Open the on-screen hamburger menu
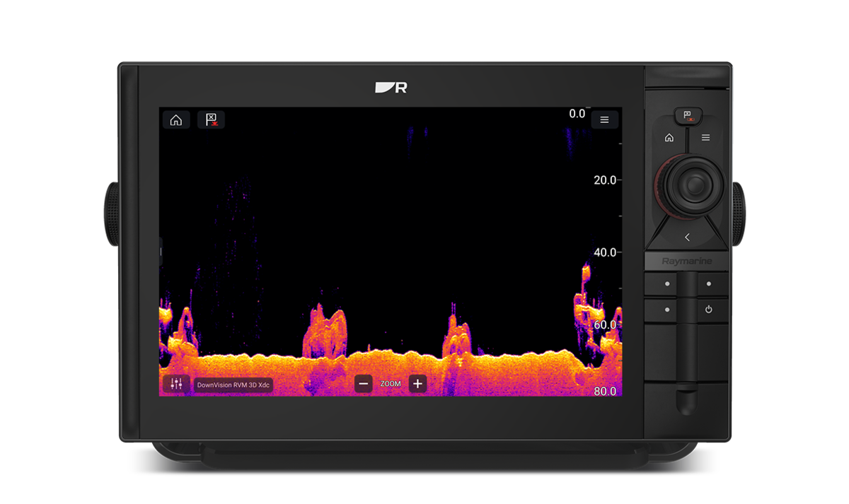This screenshot has width=849, height=504. 604,120
